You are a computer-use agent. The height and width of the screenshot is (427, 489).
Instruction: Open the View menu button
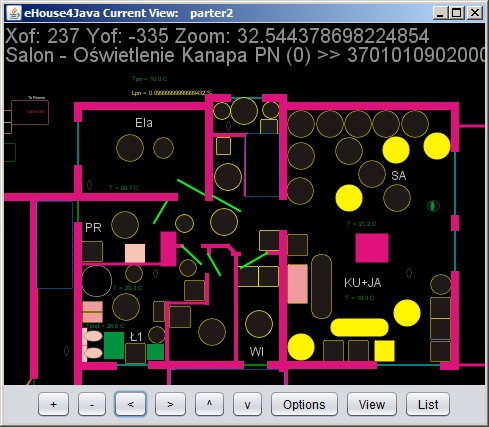[372, 404]
